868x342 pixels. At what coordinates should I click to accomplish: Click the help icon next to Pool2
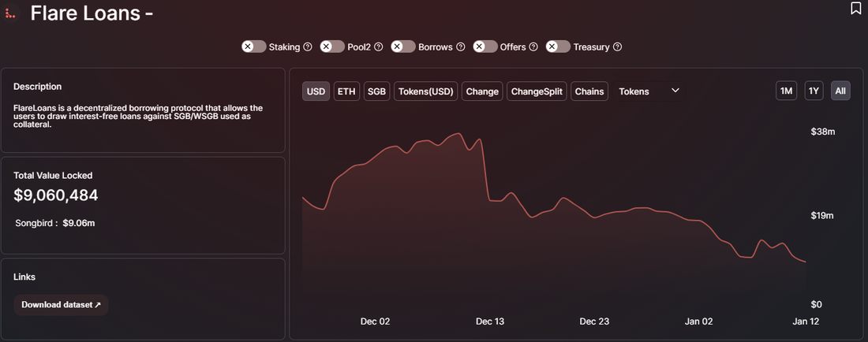pyautogui.click(x=378, y=47)
